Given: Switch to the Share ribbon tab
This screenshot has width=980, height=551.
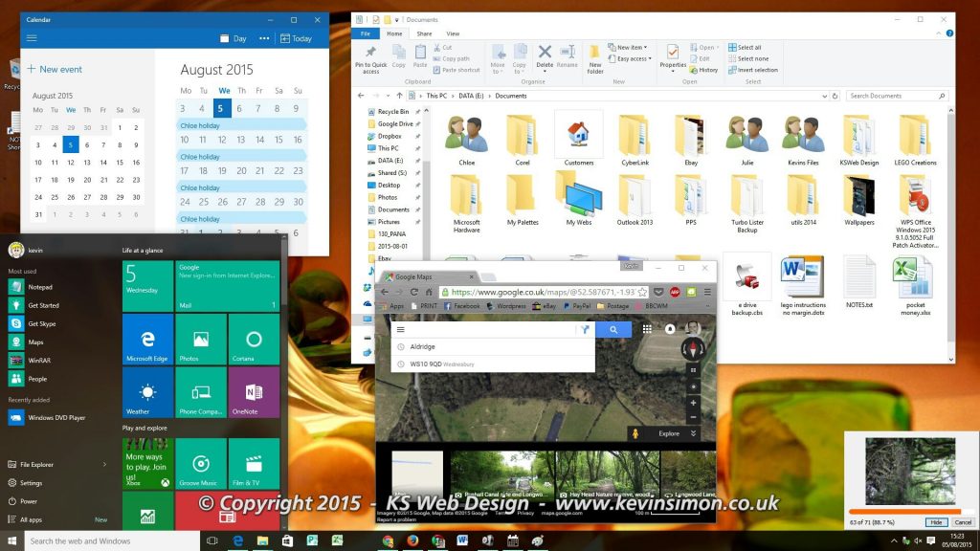Looking at the screenshot, I should click(424, 33).
